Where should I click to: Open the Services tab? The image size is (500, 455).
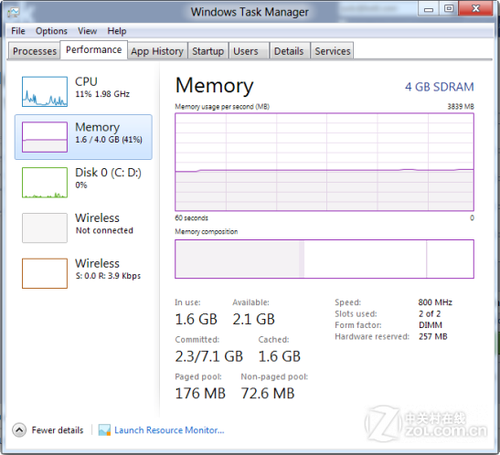tap(332, 51)
